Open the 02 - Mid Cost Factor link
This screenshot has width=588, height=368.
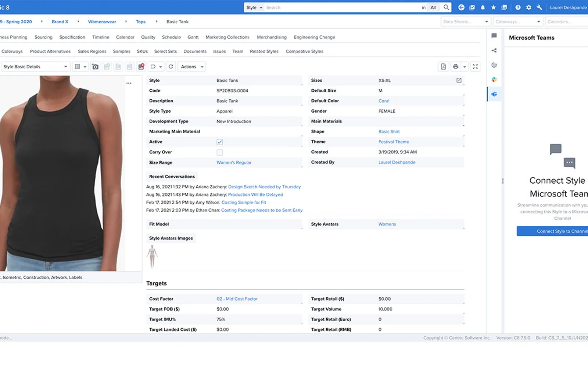click(x=237, y=299)
